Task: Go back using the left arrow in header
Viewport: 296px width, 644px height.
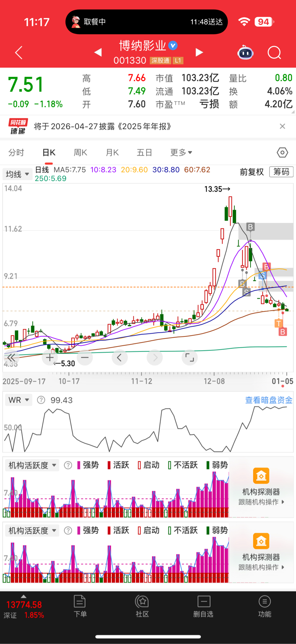Action: [x=18, y=52]
